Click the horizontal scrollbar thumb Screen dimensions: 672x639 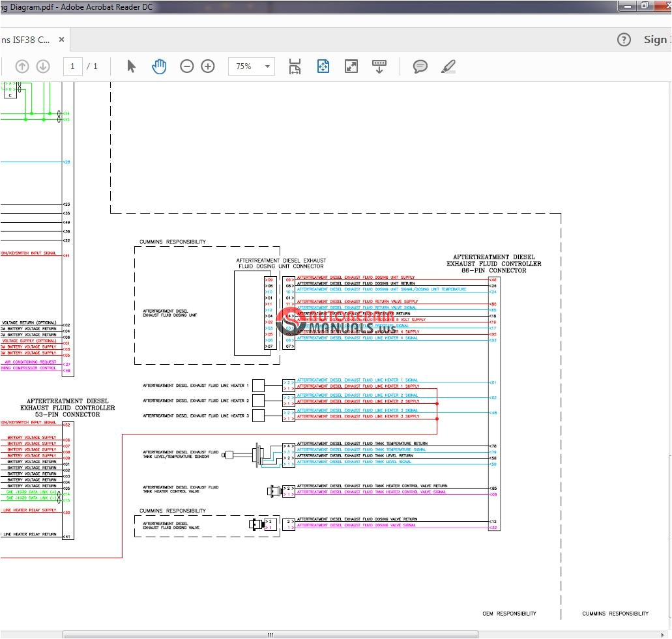pyautogui.click(x=270, y=634)
